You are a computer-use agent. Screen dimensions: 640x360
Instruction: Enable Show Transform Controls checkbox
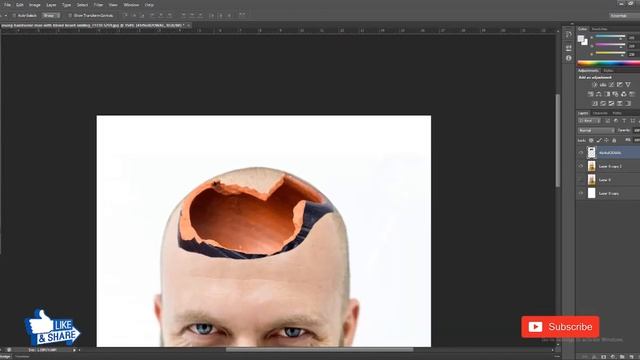pos(70,16)
